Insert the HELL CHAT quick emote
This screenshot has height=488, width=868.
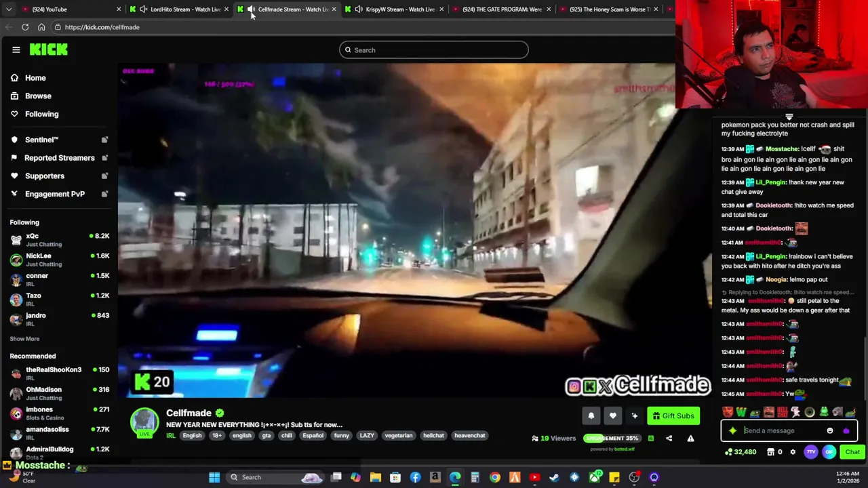(x=783, y=412)
